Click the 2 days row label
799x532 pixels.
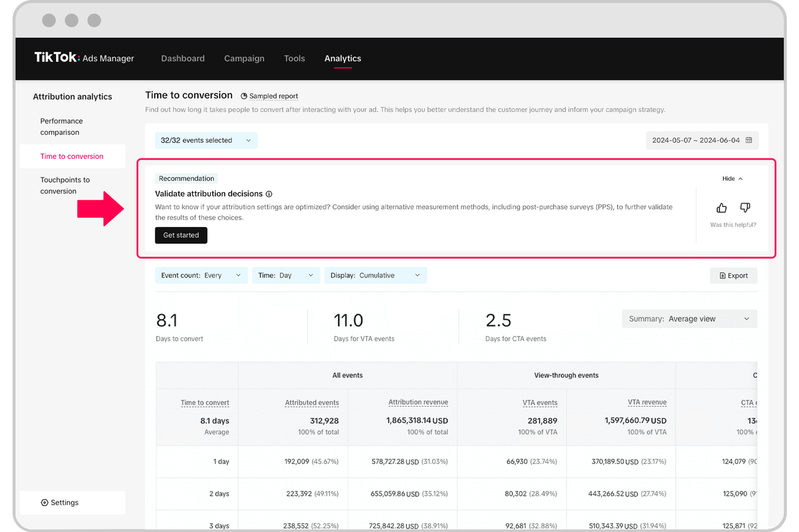(x=219, y=494)
